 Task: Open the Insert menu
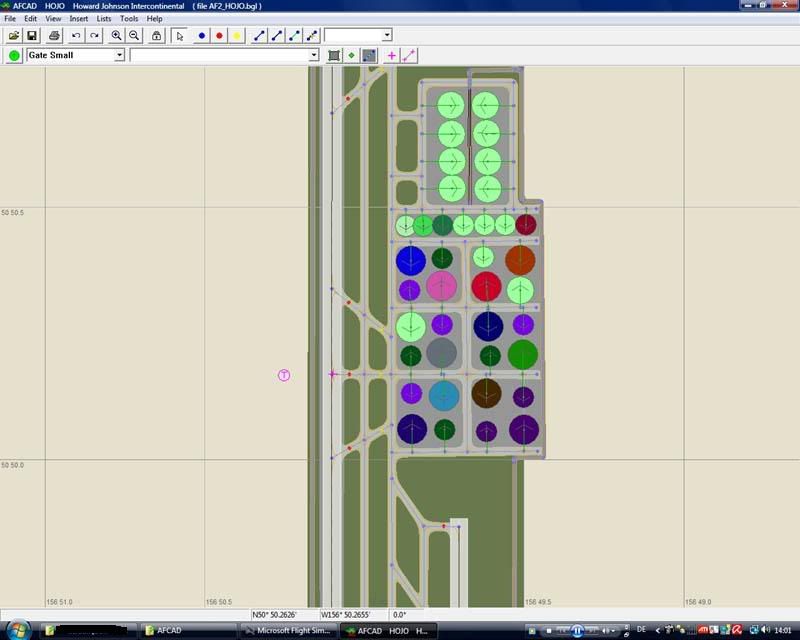[x=79, y=18]
